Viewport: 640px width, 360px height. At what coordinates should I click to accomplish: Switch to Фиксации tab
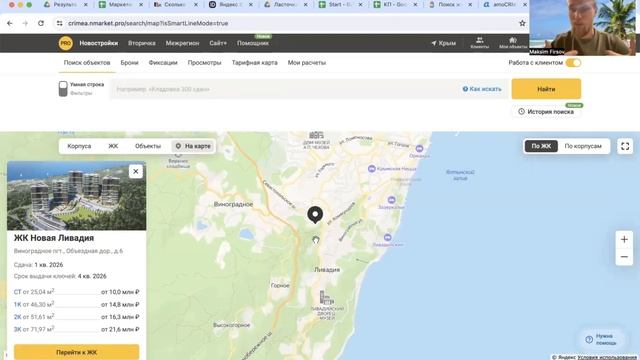(163, 63)
